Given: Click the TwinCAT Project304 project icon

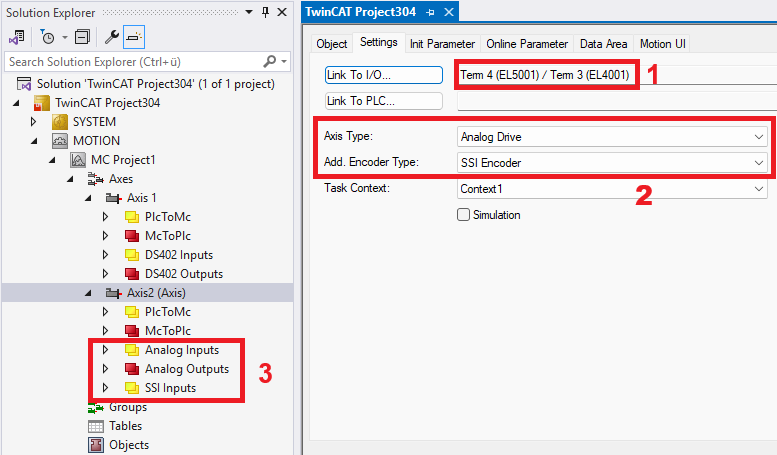Looking at the screenshot, I should (42, 103).
